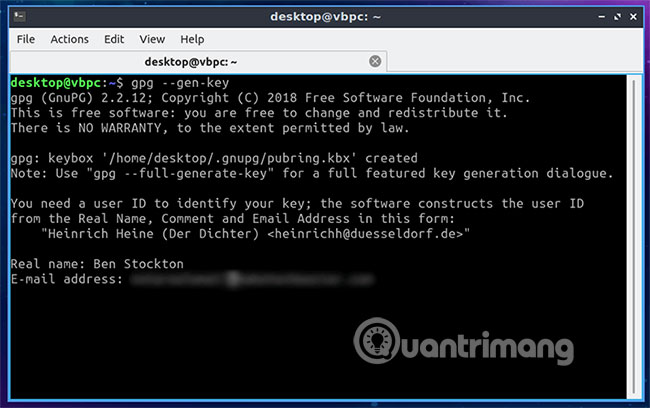
Task: Click the 'There is NO WARRANTY' line
Action: [210, 128]
